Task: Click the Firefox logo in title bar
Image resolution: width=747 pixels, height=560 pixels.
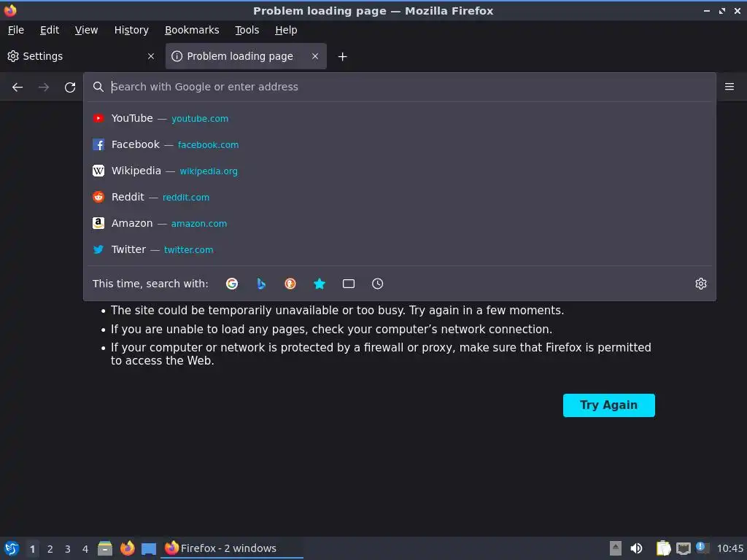Action: click(10, 10)
